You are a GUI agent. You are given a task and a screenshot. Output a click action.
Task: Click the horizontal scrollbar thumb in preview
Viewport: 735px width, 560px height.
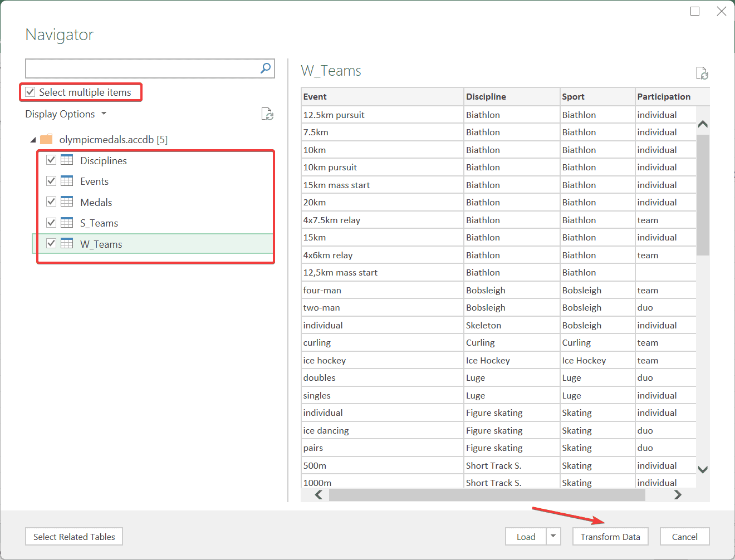(487, 494)
